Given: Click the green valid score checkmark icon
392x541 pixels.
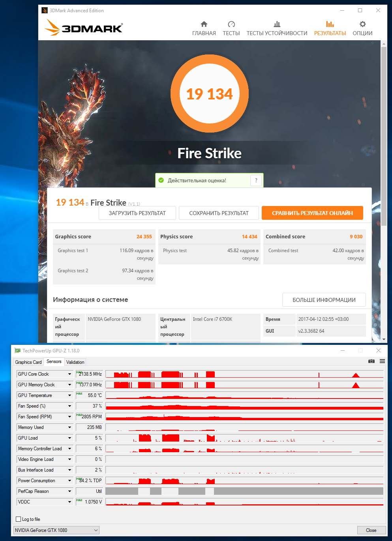Looking at the screenshot, I should coord(161,180).
